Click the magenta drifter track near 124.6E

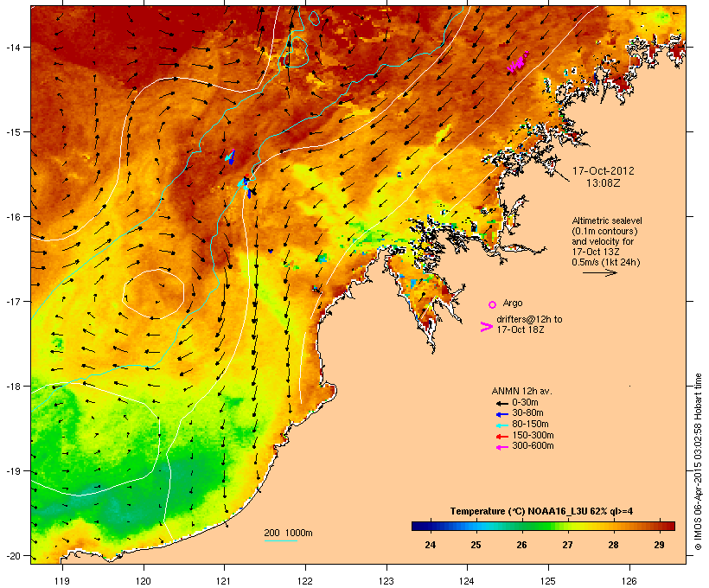[x=518, y=62]
